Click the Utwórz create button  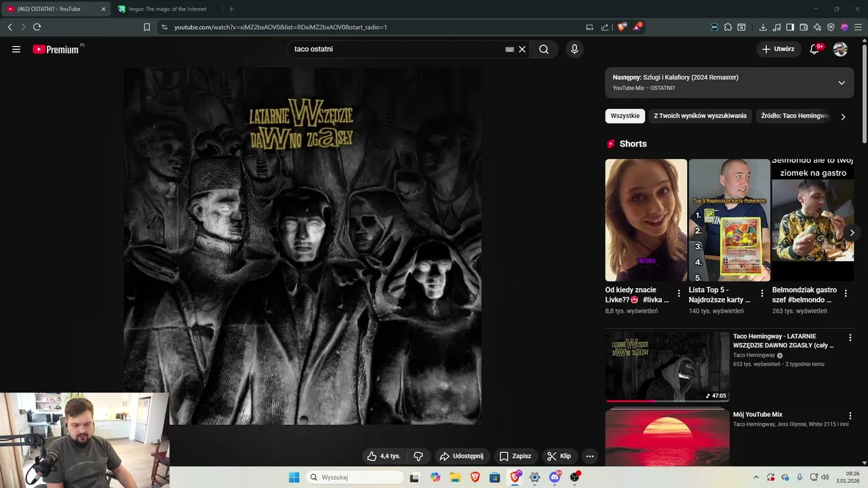pyautogui.click(x=778, y=49)
